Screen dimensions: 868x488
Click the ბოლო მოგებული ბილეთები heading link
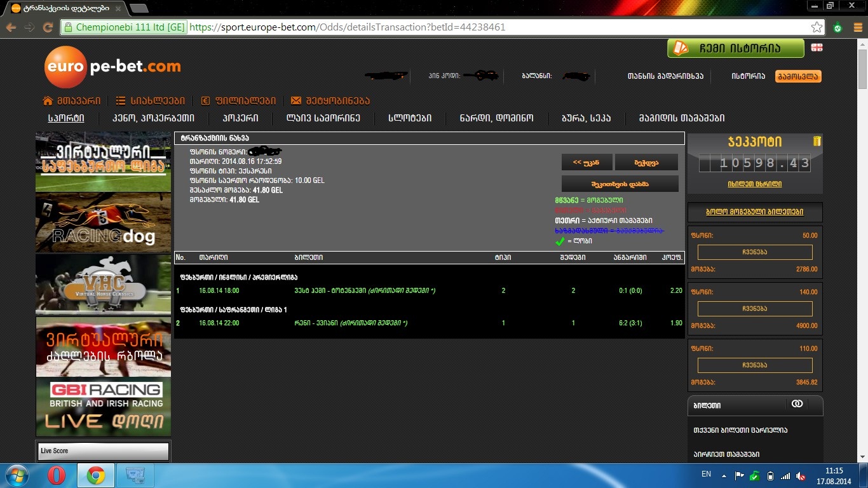click(x=755, y=212)
